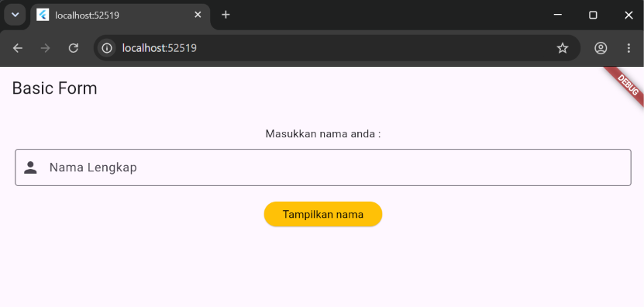
Task: Close the browser window
Action: [x=629, y=15]
